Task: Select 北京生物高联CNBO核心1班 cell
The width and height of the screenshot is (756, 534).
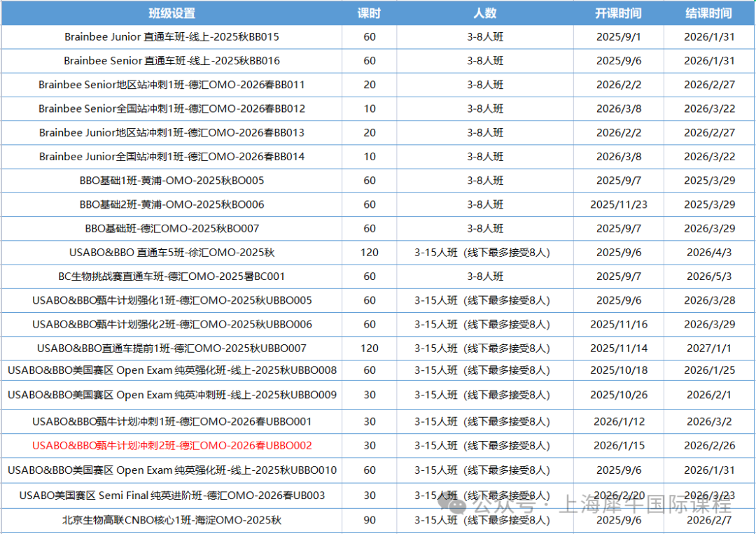Action: click(x=171, y=521)
